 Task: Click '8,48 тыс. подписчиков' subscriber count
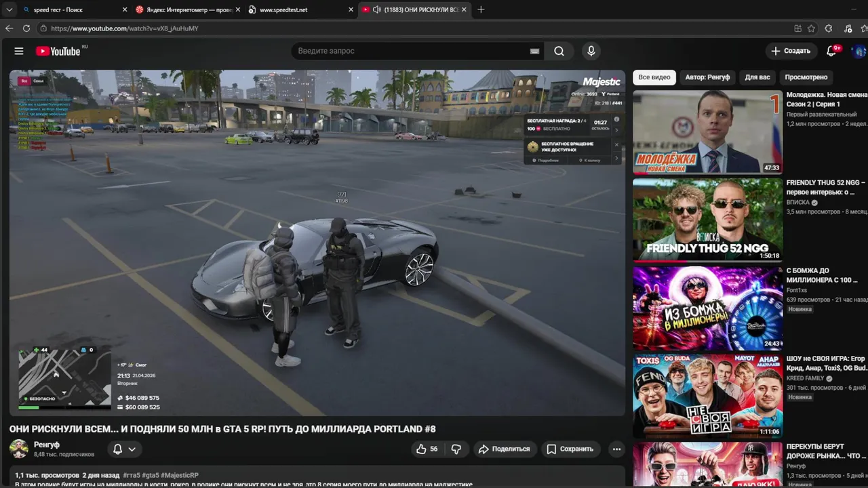tap(64, 454)
